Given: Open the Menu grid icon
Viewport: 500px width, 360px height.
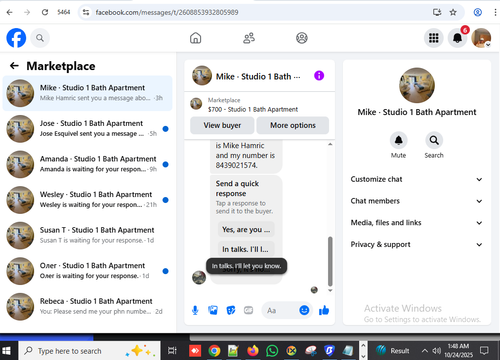Looking at the screenshot, I should (x=433, y=38).
